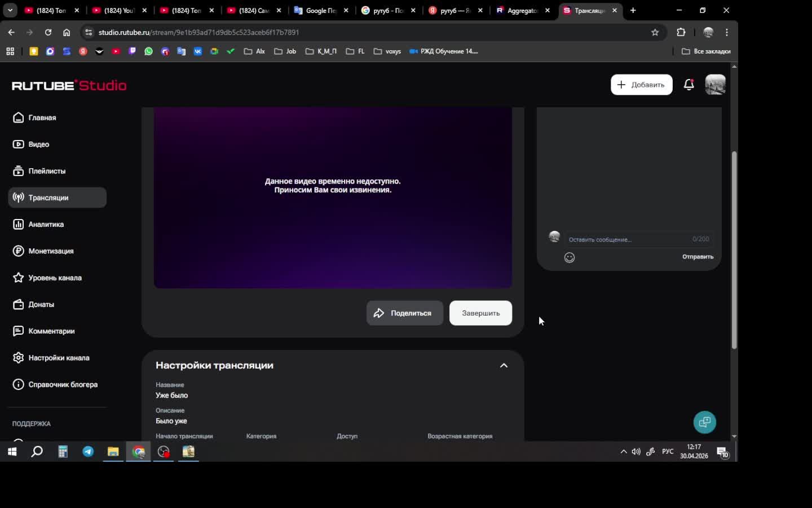Switch to the Aggregator tab
812x508 pixels.
pyautogui.click(x=523, y=10)
